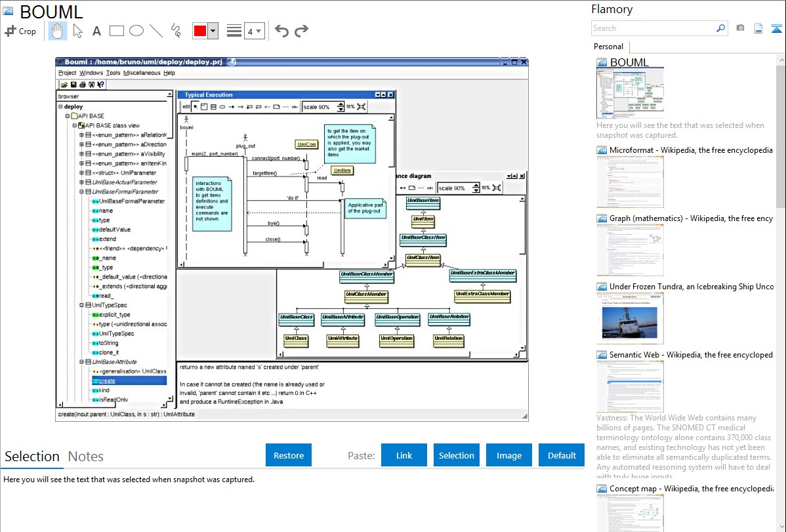Click the red color swatch

pyautogui.click(x=200, y=31)
